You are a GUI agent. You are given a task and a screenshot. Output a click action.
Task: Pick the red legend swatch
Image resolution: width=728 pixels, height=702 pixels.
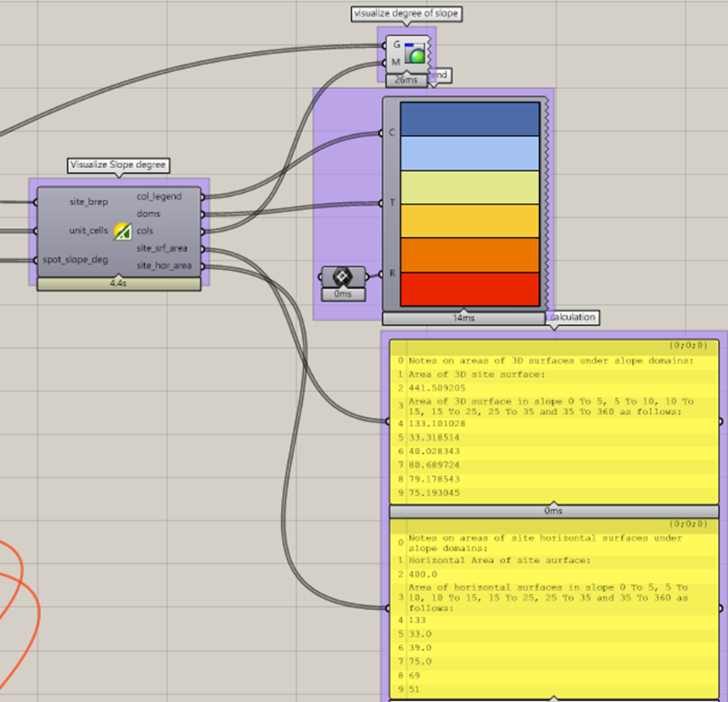pyautogui.click(x=470, y=290)
